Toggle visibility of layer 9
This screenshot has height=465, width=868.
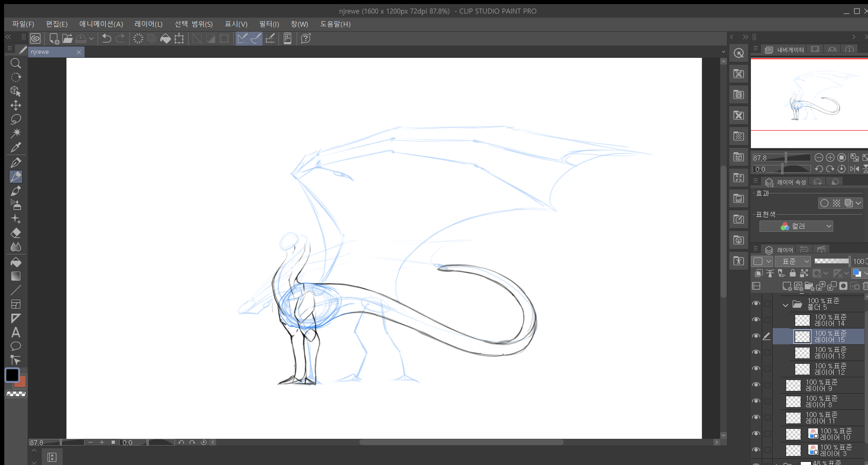coord(756,385)
